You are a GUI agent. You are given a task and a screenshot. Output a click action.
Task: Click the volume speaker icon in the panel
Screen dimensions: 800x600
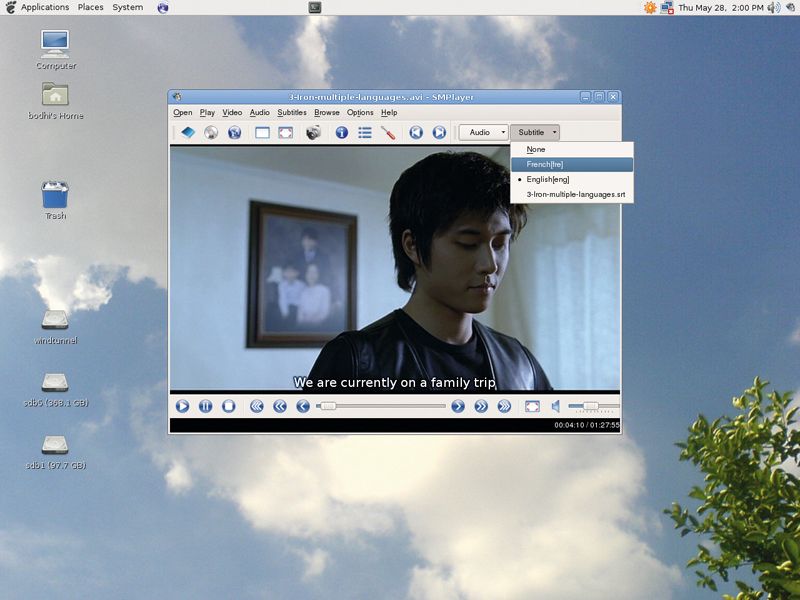[773, 8]
